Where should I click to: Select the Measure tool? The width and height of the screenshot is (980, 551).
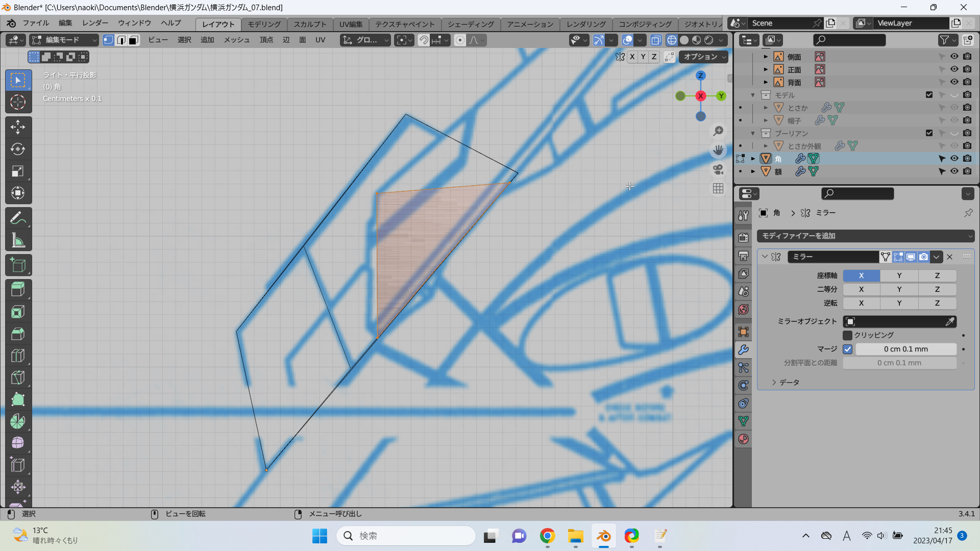click(x=18, y=240)
